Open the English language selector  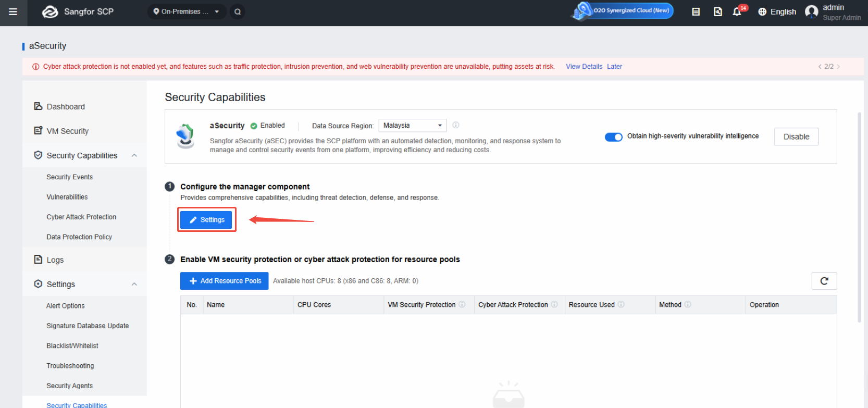click(x=777, y=11)
